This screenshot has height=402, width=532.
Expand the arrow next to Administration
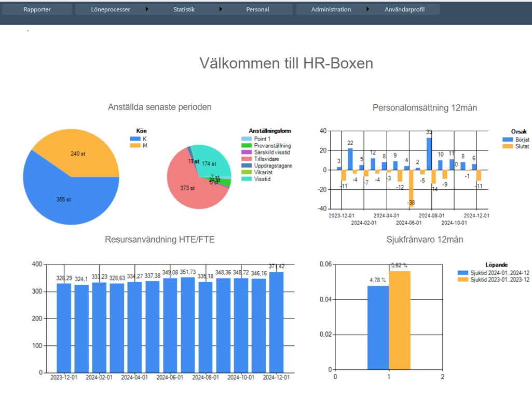click(x=367, y=9)
